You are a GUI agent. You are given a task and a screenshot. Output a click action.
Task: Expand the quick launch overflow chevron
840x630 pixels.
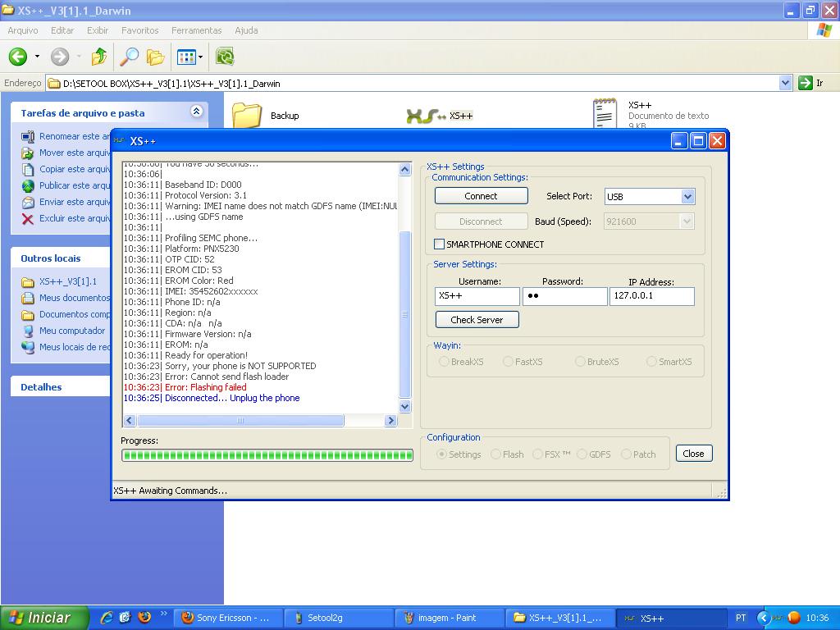click(163, 613)
